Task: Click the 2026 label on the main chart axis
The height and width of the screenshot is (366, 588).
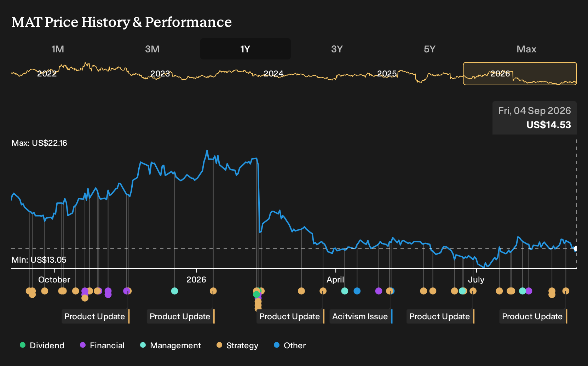Action: coord(196,280)
